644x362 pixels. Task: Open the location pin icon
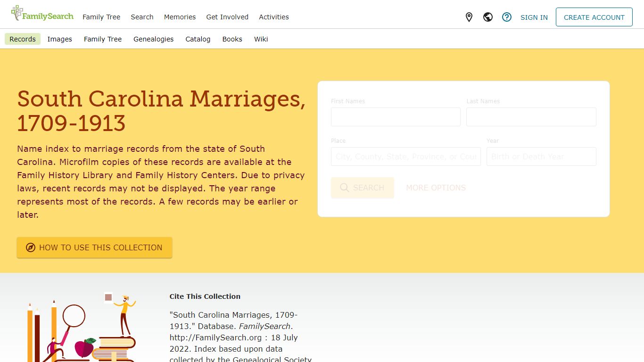point(469,17)
